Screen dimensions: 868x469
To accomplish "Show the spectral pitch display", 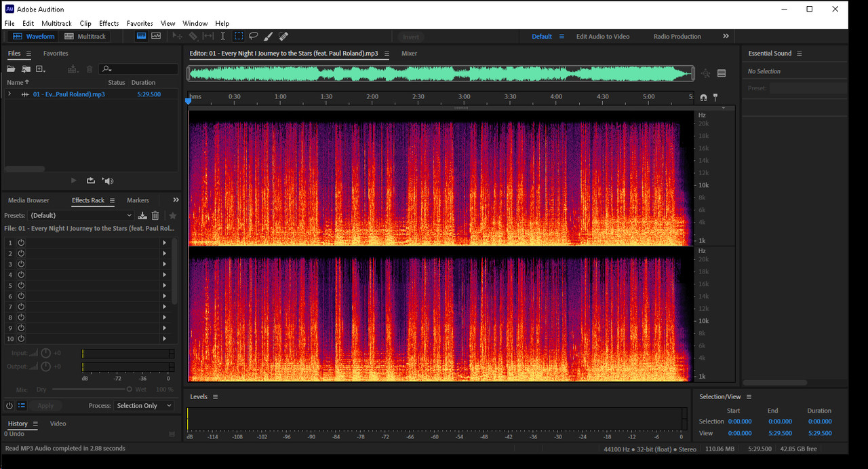I will [x=156, y=37].
